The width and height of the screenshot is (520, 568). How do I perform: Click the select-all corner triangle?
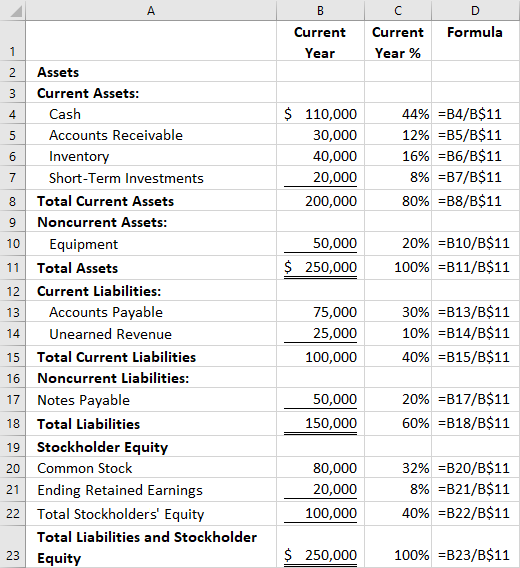pyautogui.click(x=13, y=10)
